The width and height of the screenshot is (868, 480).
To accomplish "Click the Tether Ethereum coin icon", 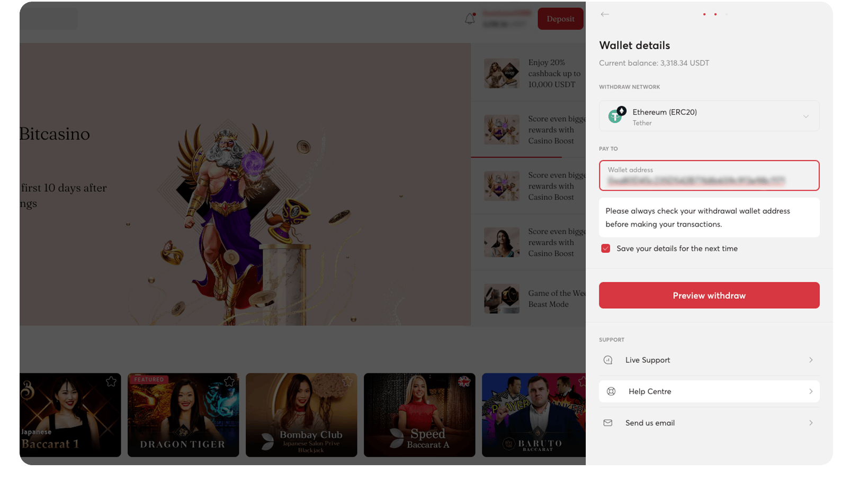I will [616, 115].
